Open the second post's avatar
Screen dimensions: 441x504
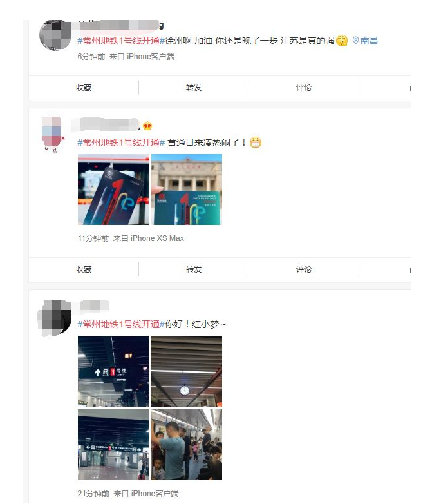pos(53,134)
